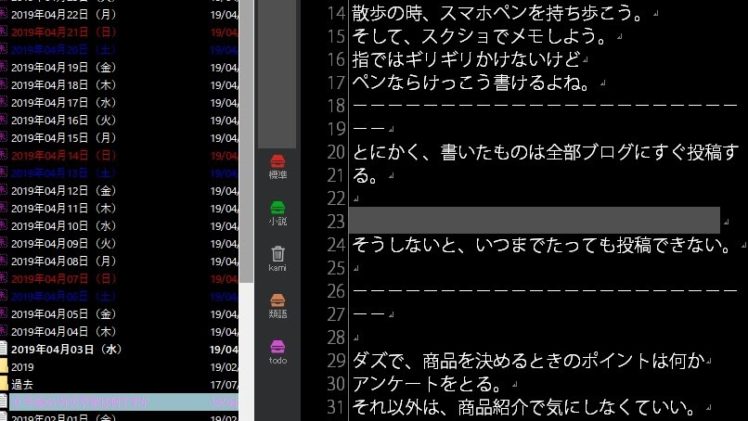748x421 pixels.
Task: Select the red 2019年04月21日（日） entry
Action: pyautogui.click(x=65, y=32)
